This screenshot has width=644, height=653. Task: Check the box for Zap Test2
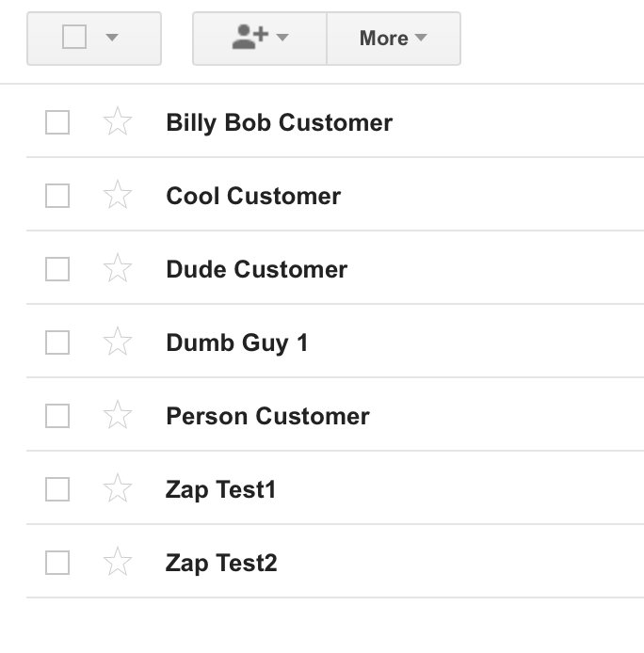(x=57, y=563)
